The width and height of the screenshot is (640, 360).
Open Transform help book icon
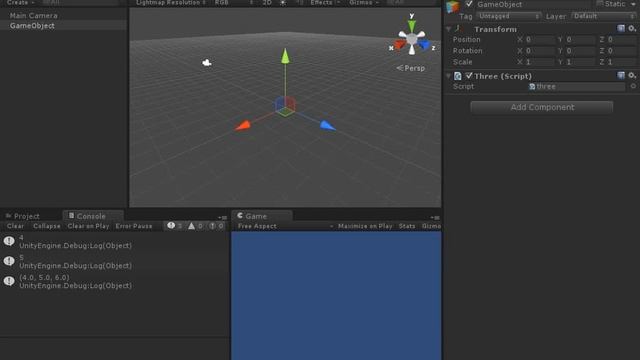tap(621, 29)
